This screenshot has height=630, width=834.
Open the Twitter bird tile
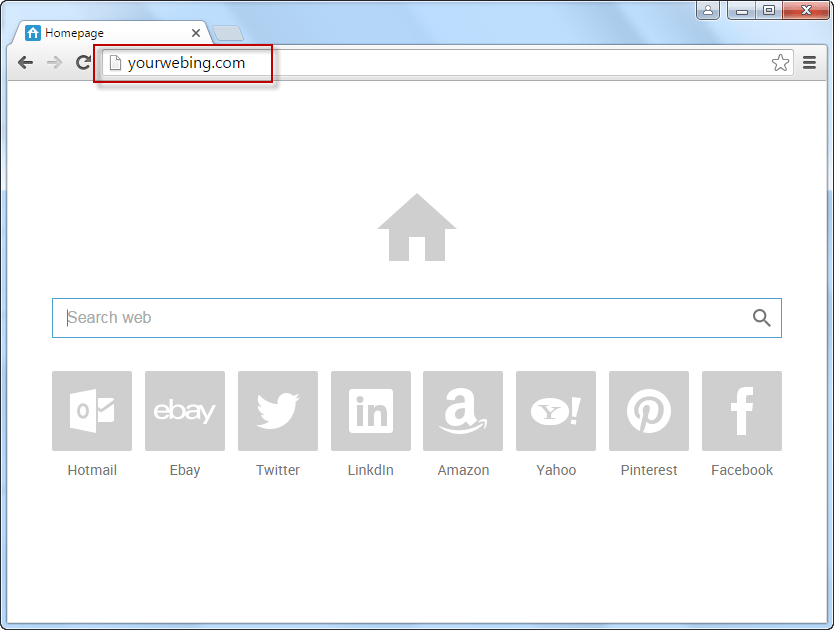(278, 411)
